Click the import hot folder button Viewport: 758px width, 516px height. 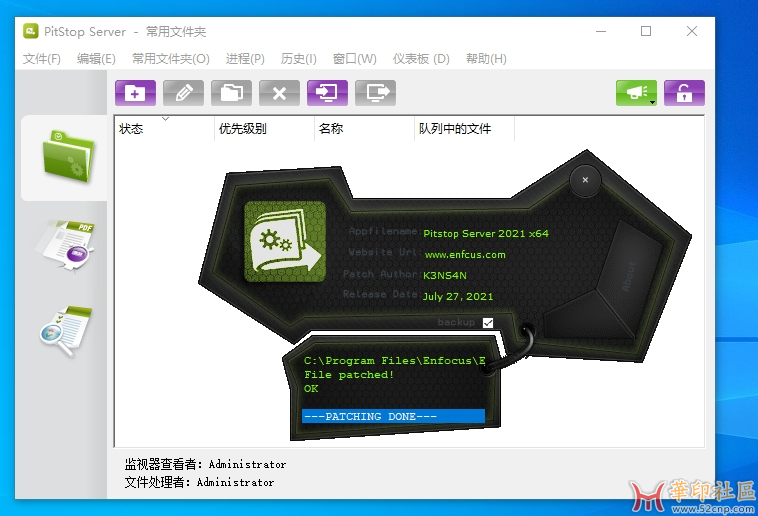[x=327, y=93]
